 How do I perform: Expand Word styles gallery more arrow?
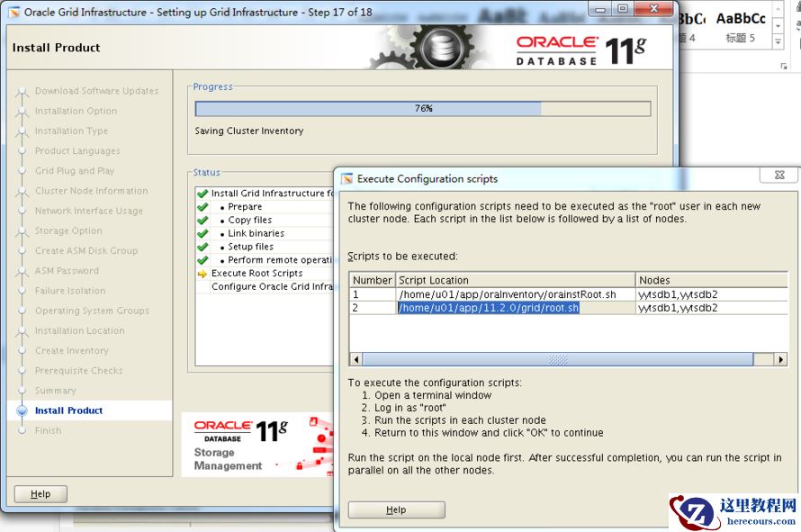click(x=778, y=41)
